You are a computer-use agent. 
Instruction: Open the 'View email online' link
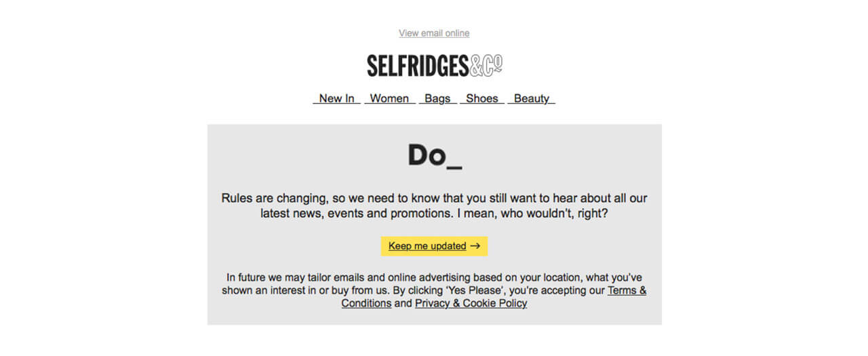click(x=434, y=33)
